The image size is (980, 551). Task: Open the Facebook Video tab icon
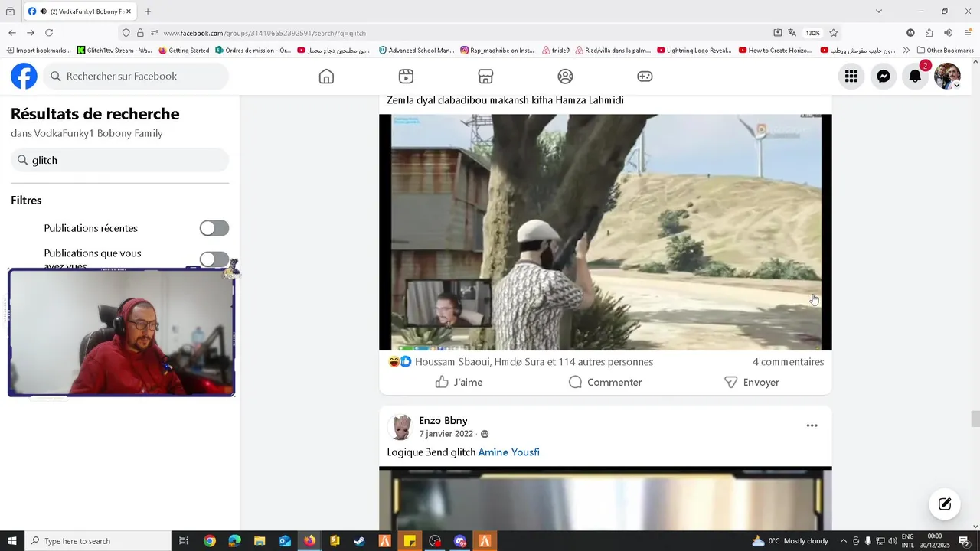tap(406, 77)
